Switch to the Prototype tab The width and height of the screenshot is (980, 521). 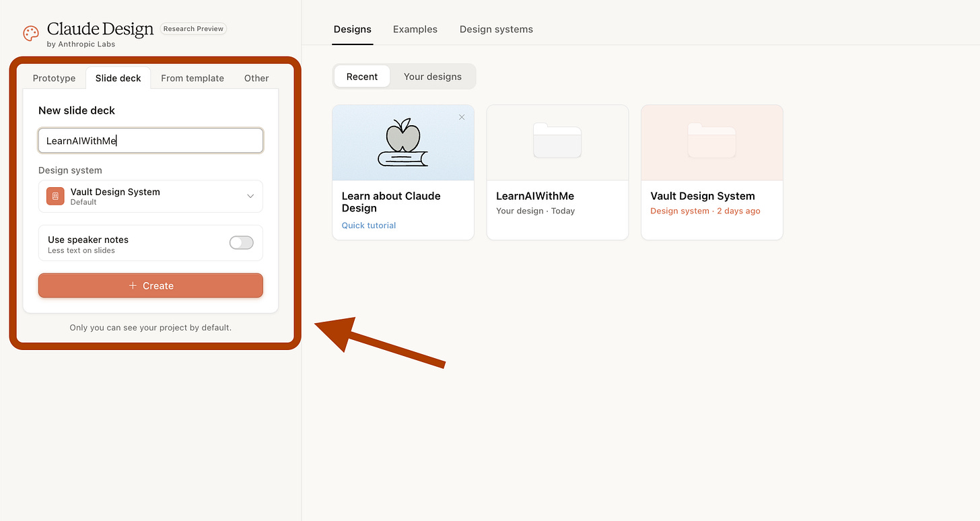[54, 78]
